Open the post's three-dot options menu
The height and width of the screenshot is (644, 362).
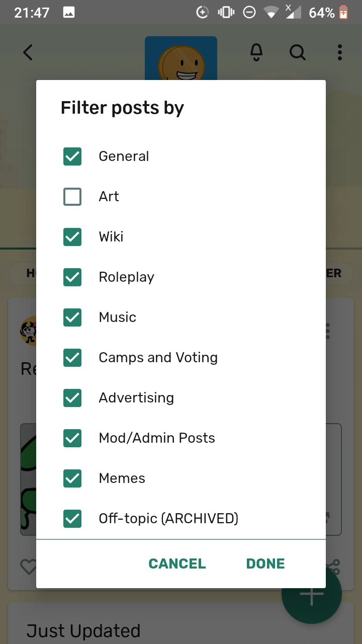(x=327, y=331)
